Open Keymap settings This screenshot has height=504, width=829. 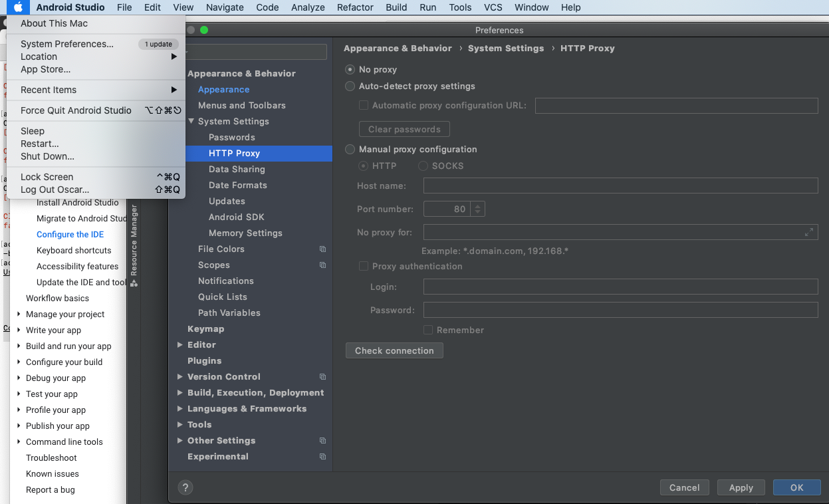[206, 329]
